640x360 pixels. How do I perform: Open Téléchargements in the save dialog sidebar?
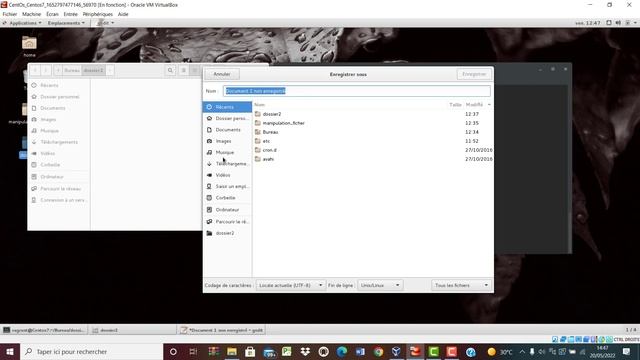227,164
